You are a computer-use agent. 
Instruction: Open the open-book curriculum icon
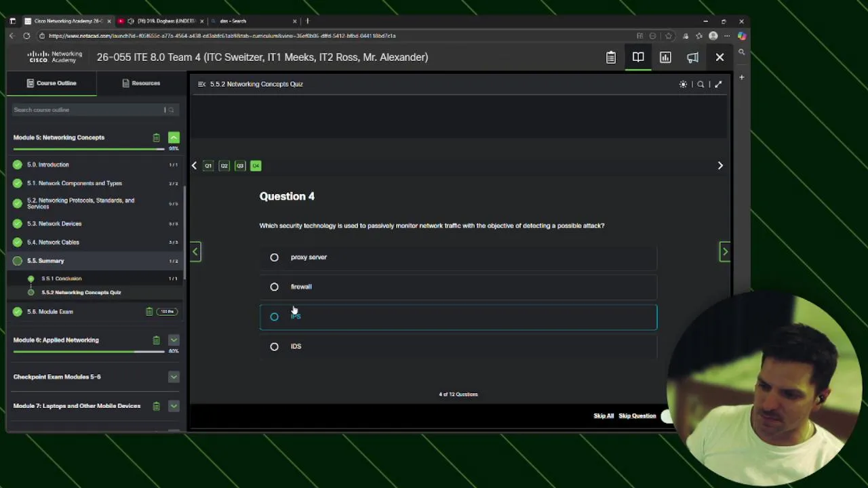[x=638, y=58]
